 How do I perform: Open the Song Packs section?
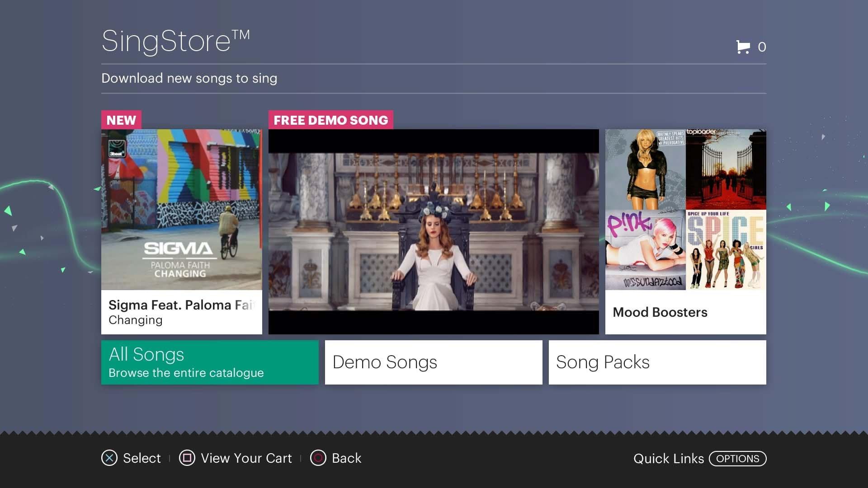656,362
